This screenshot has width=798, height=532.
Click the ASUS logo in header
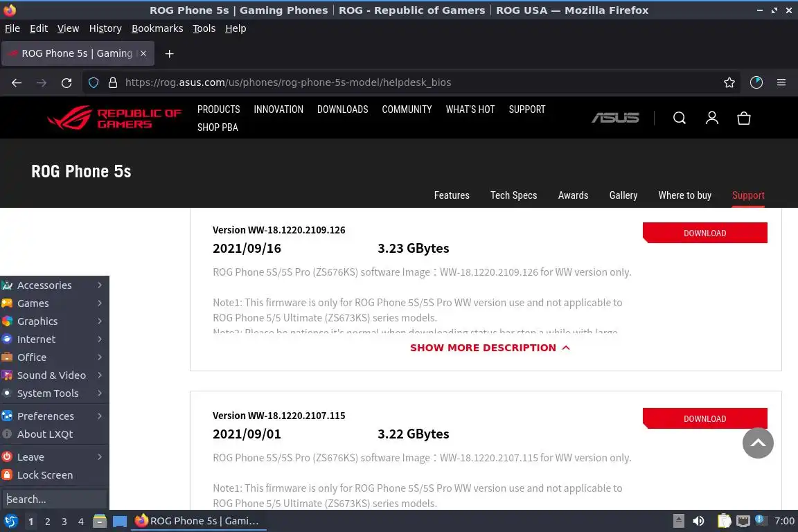pyautogui.click(x=615, y=118)
